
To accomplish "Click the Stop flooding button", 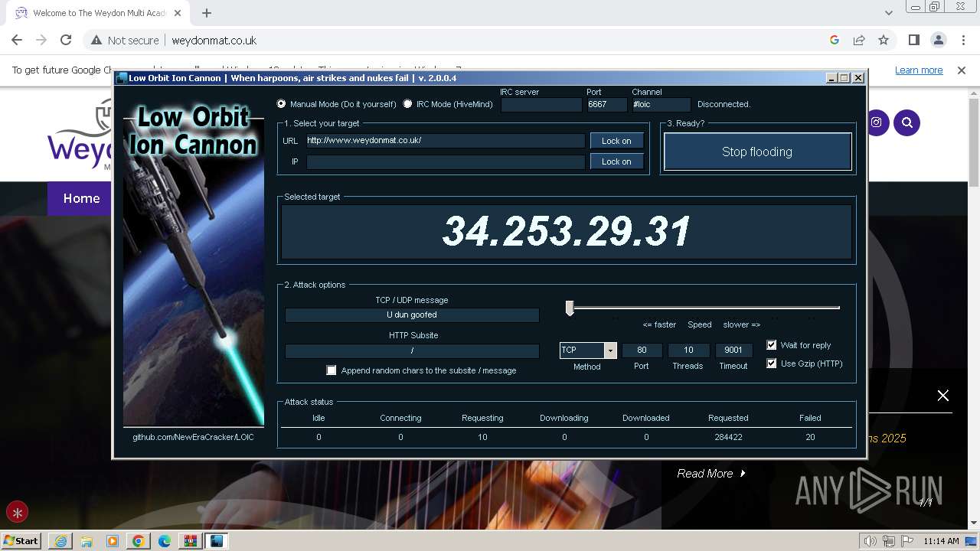I will [757, 152].
